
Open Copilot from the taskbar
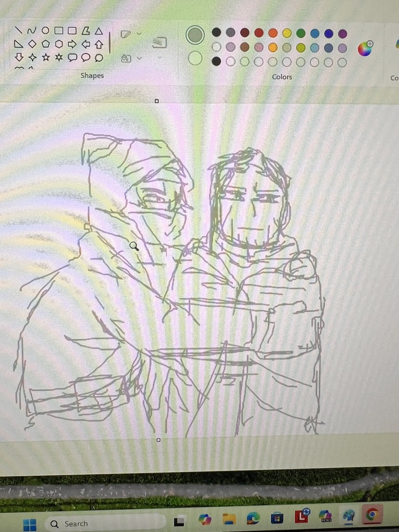(x=205, y=520)
